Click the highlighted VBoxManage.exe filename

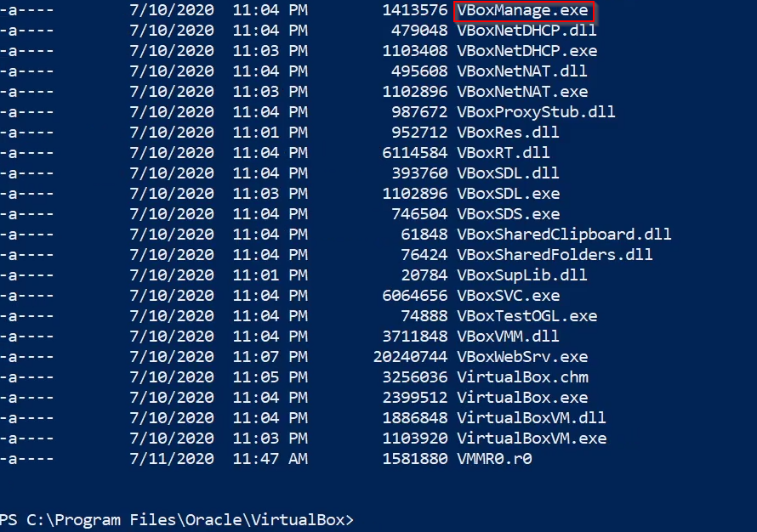pyautogui.click(x=523, y=10)
